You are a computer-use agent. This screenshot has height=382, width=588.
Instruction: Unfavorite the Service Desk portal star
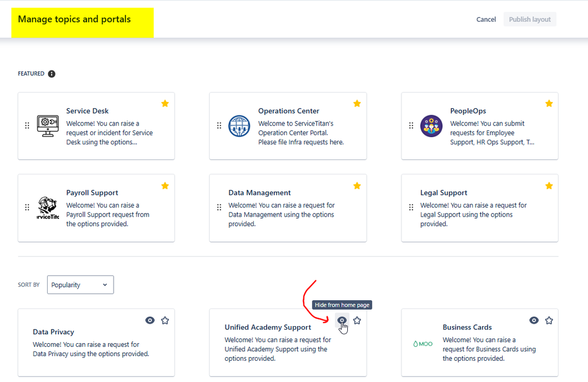tap(165, 103)
